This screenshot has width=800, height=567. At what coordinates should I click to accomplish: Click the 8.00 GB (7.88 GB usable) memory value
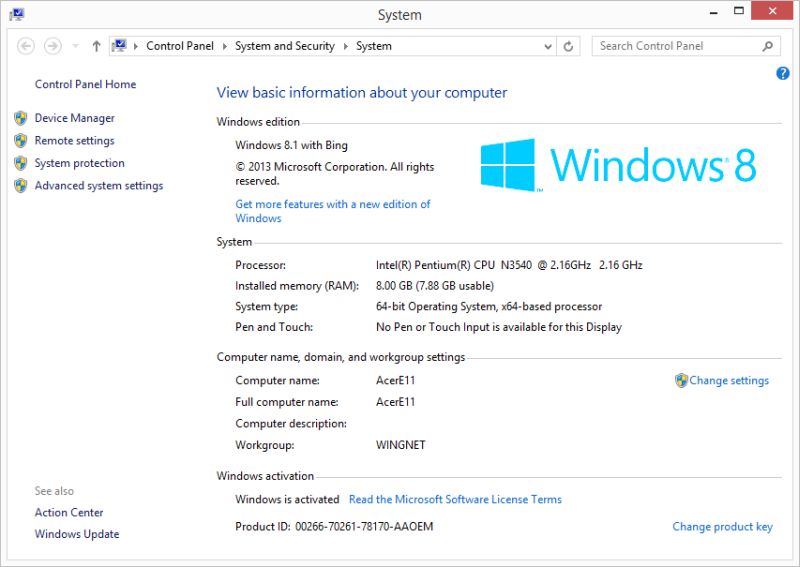coord(435,286)
